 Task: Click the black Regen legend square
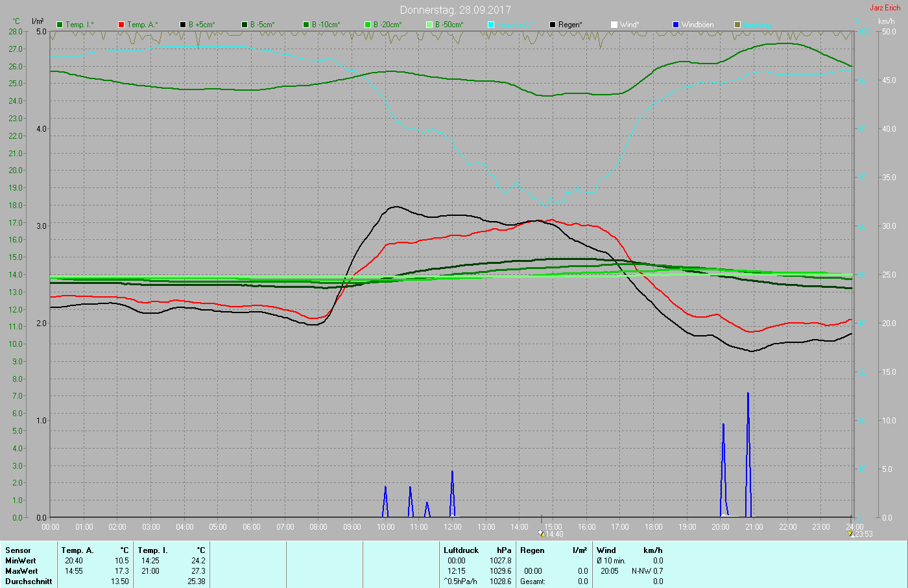tap(553, 25)
